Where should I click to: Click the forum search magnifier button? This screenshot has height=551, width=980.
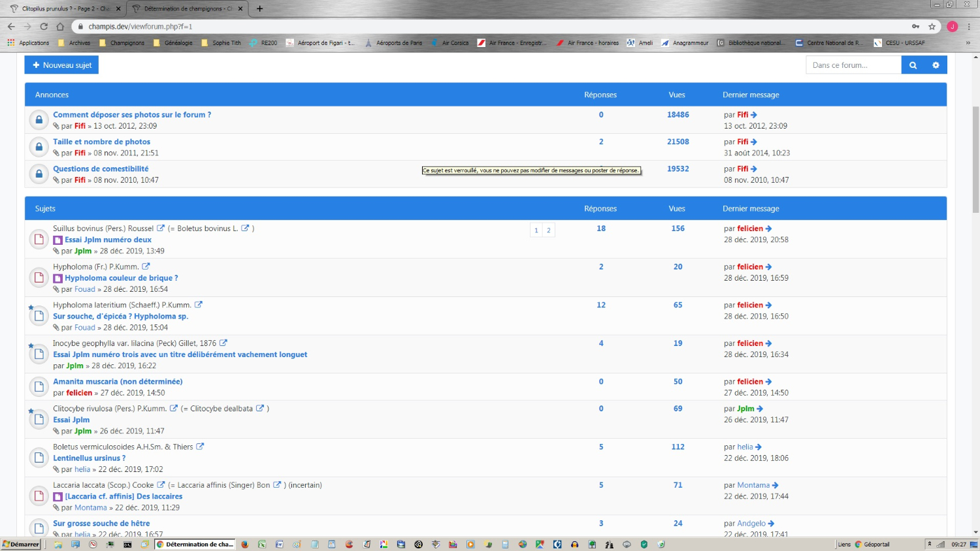913,65
